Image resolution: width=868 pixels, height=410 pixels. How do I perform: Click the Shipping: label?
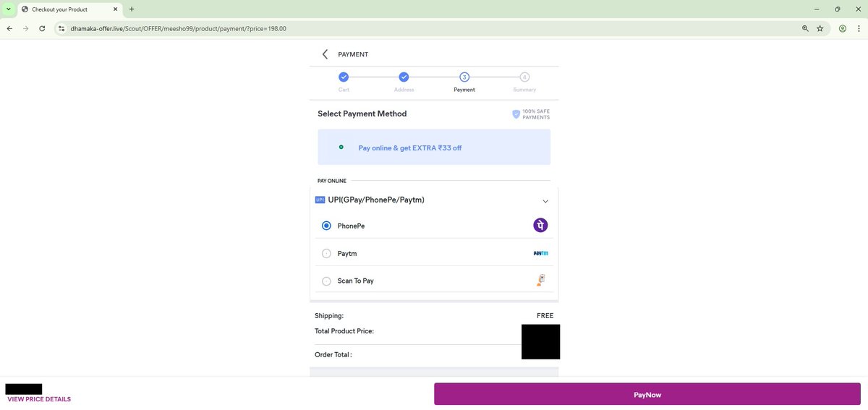pos(329,316)
